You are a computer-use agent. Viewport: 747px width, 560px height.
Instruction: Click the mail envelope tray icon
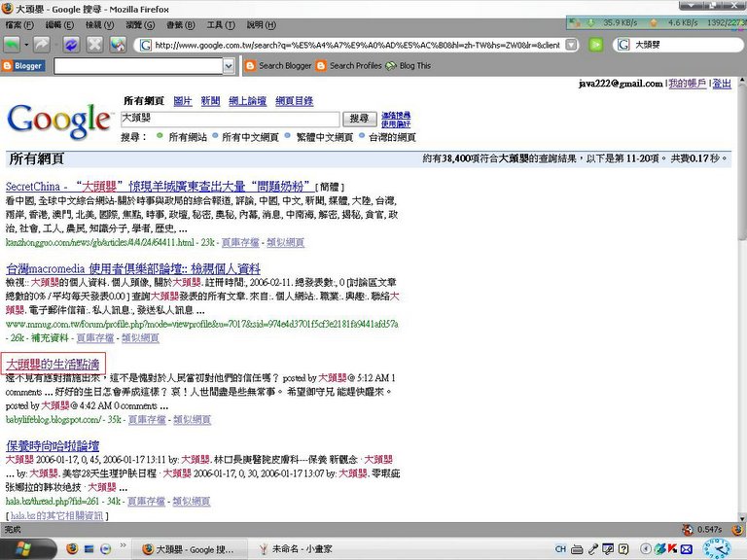pos(686,549)
